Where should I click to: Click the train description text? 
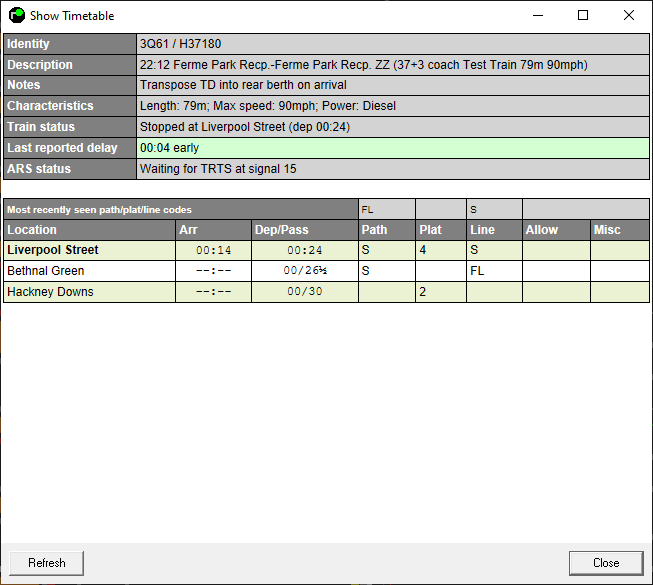tap(363, 65)
